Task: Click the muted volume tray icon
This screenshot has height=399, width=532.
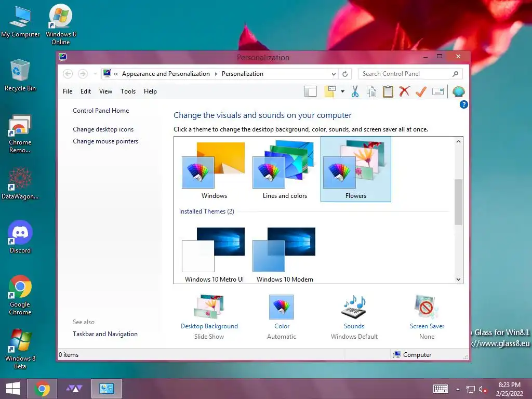Action: [x=483, y=389]
